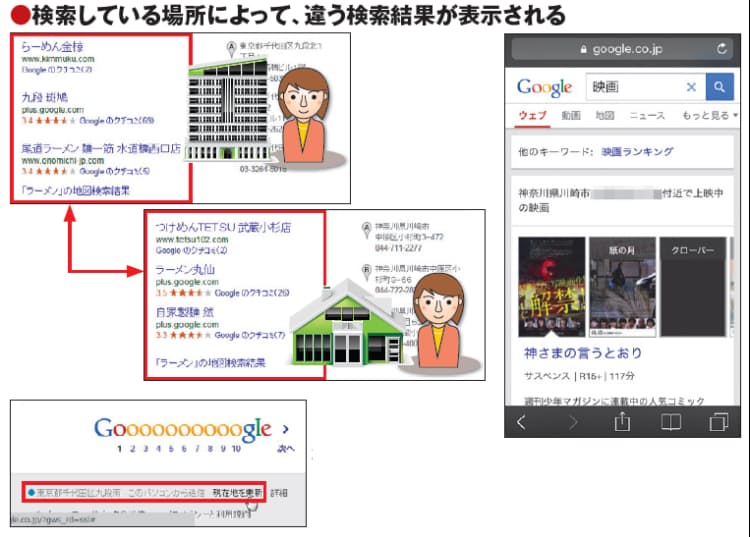The height and width of the screenshot is (537, 750).
Task: Open the 自家製麺 然 result link
Action: pyautogui.click(x=185, y=312)
